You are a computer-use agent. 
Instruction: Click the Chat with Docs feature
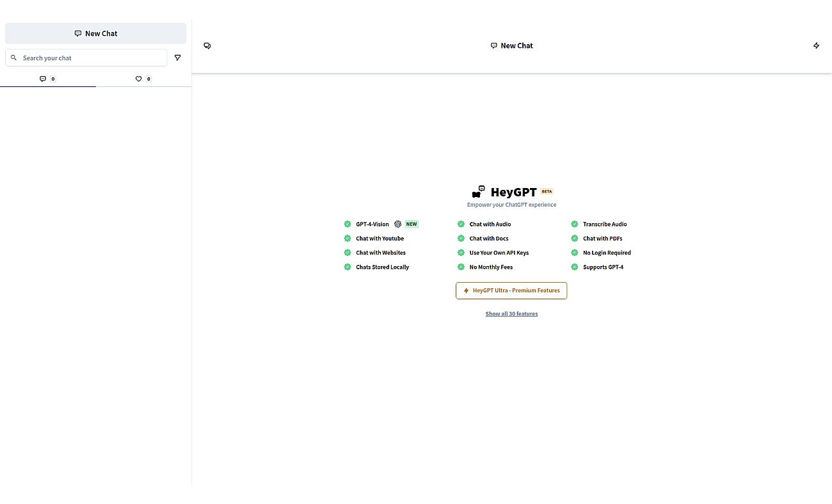point(489,239)
